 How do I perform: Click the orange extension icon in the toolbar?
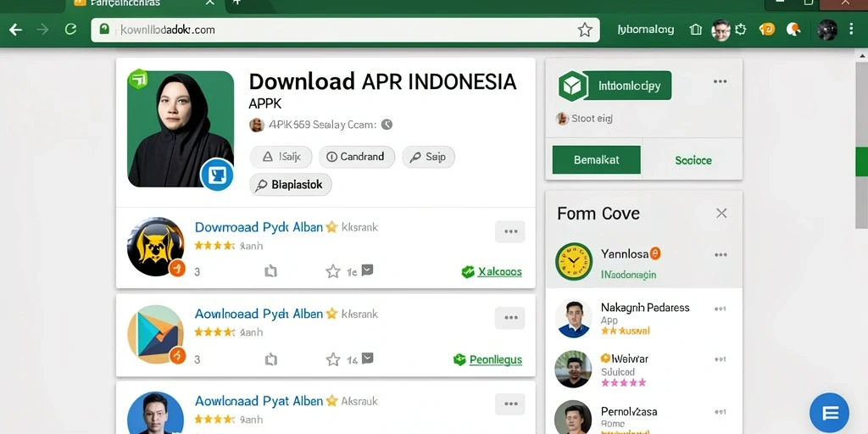coord(767,30)
